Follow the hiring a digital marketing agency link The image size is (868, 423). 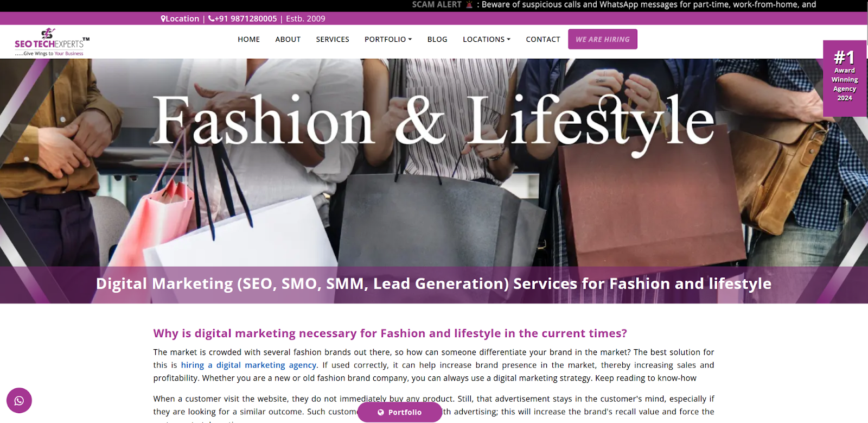(248, 365)
